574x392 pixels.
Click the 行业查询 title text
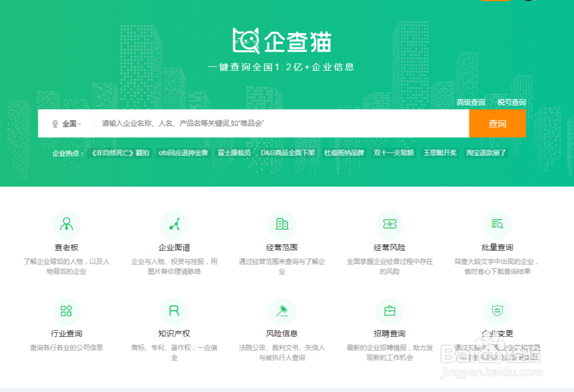66,334
